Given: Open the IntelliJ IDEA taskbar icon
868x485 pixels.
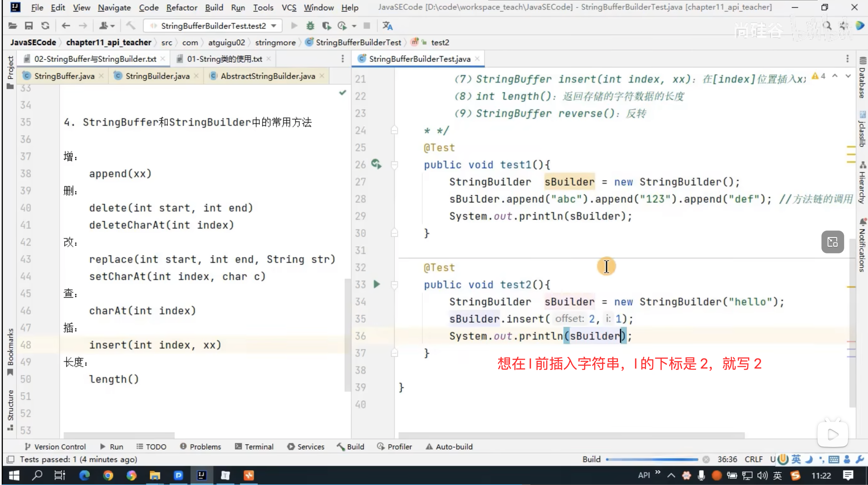Looking at the screenshot, I should 202,475.
